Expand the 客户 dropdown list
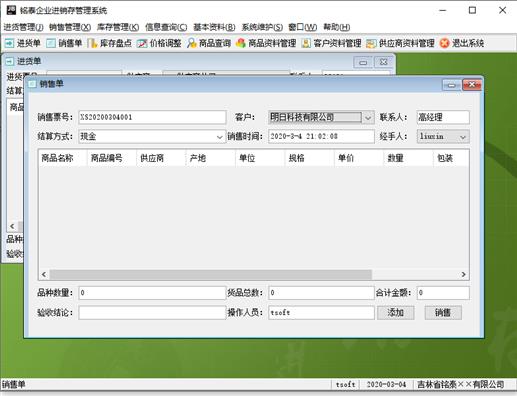The height and width of the screenshot is (396, 517). 368,117
